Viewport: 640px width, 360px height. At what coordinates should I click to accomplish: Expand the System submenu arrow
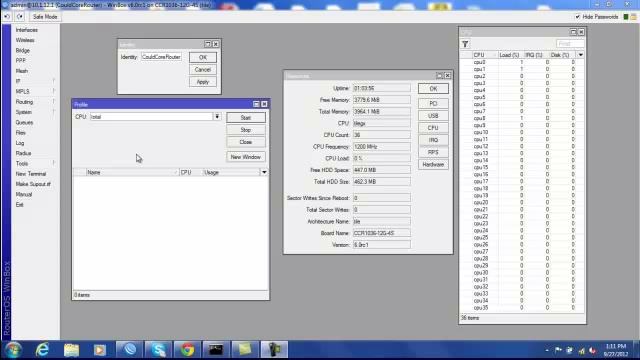click(x=54, y=112)
